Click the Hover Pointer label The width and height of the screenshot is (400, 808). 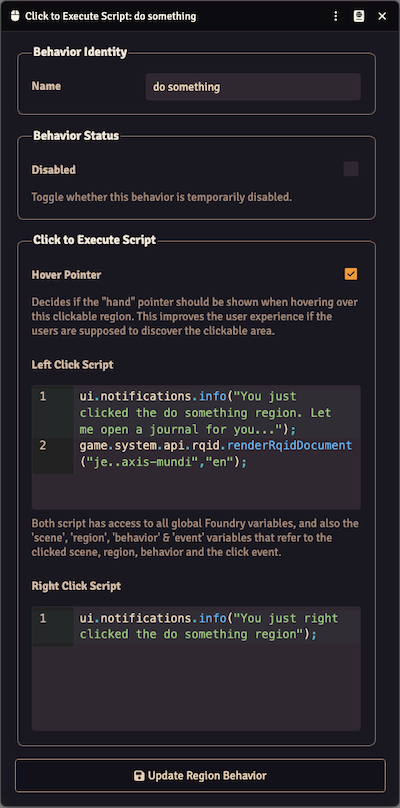pyautogui.click(x=66, y=275)
